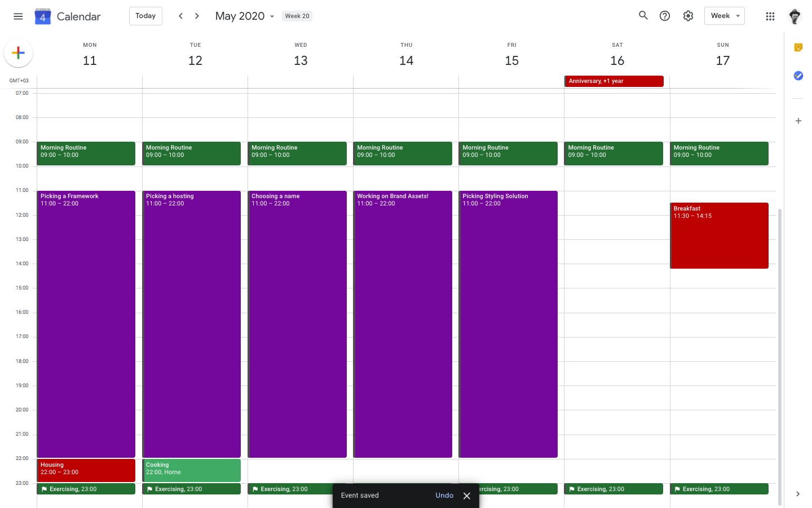Get add-ons via the side panel plus icon
The image size is (812, 508).
(798, 120)
